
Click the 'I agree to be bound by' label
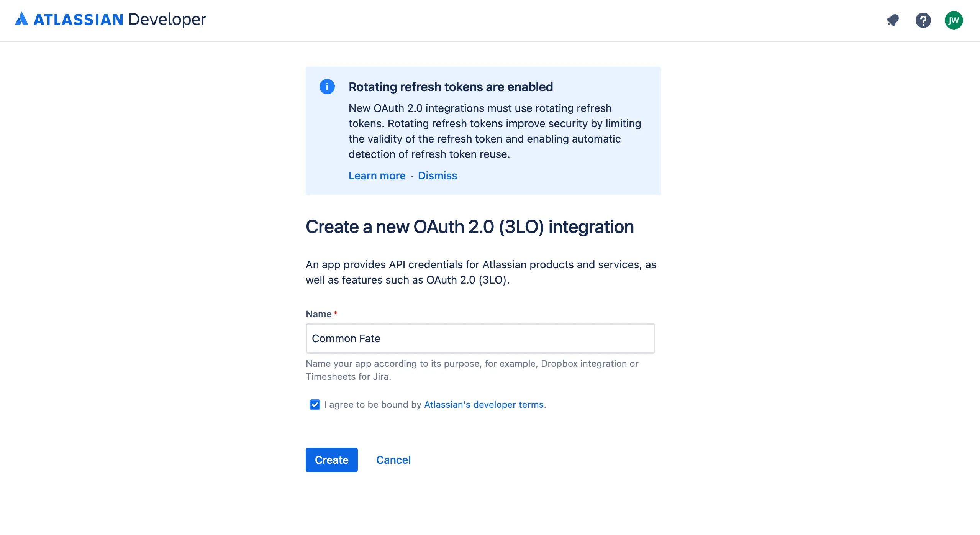[373, 405]
